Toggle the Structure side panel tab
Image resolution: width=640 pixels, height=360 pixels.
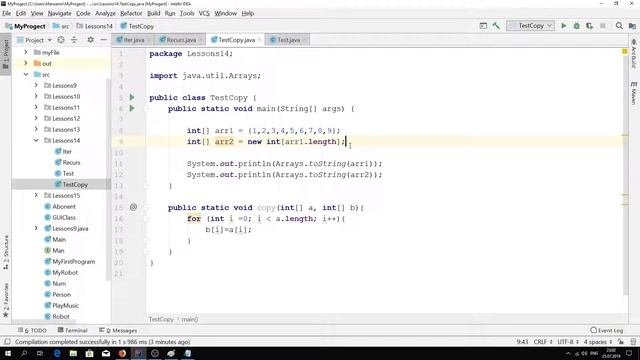(x=6, y=252)
